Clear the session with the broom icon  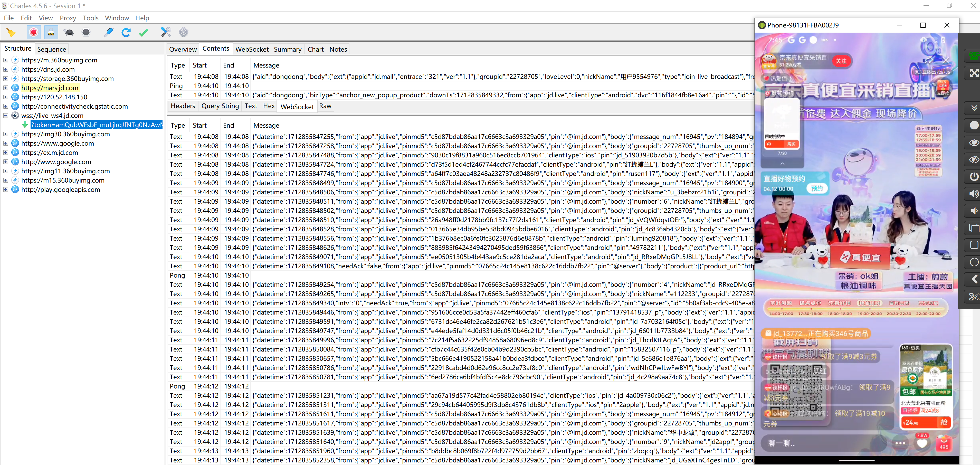click(x=11, y=32)
